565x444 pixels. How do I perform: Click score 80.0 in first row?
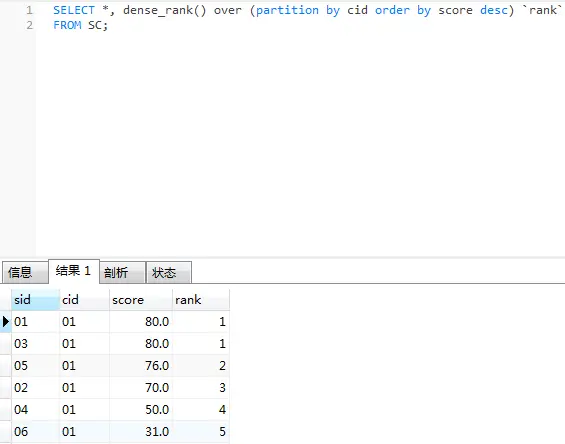click(141, 321)
